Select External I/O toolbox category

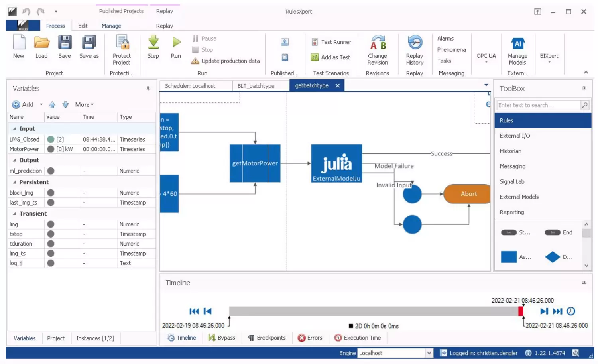[x=543, y=136]
